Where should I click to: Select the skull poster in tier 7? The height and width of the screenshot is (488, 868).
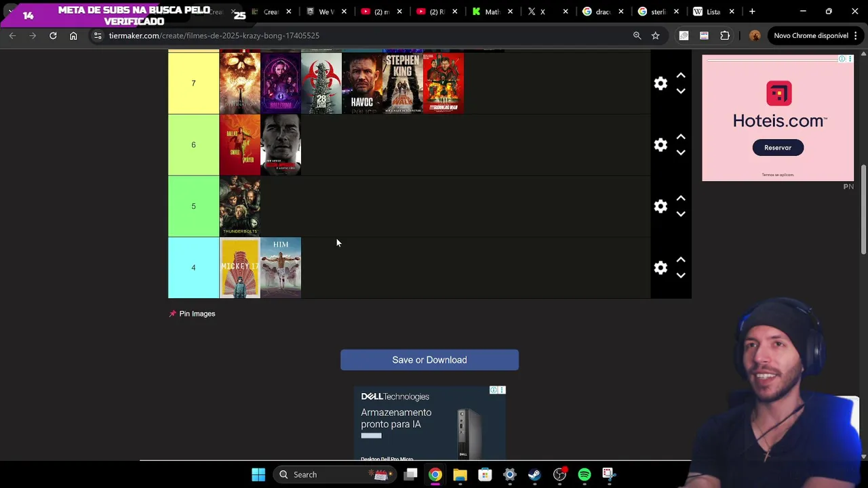pyautogui.click(x=240, y=83)
